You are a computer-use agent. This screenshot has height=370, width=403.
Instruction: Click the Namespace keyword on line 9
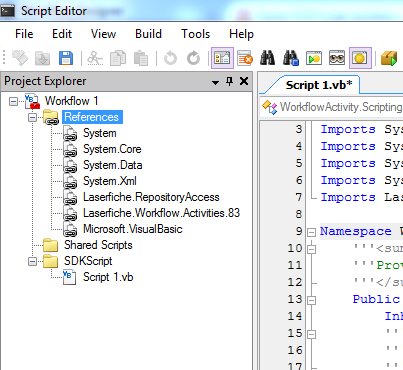(356, 231)
